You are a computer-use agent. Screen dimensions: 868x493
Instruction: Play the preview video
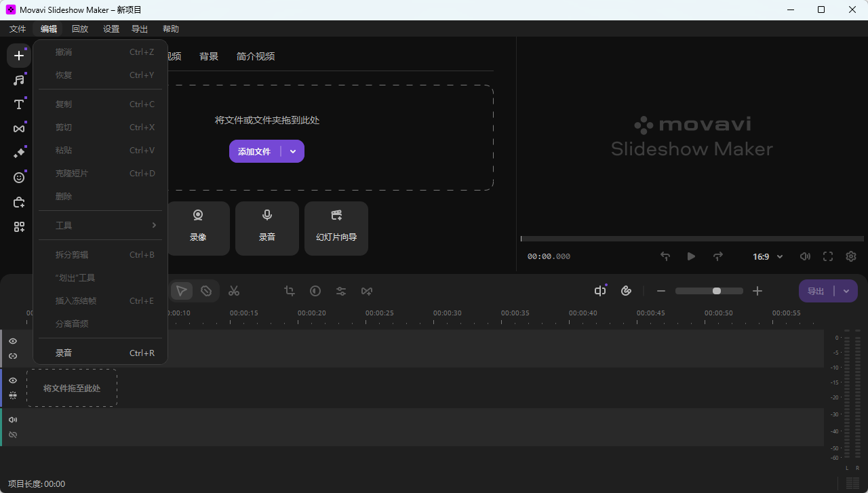(691, 256)
